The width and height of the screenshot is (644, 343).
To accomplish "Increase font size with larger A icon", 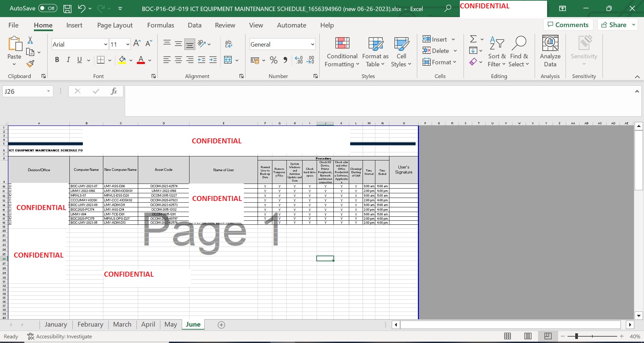I will 137,44.
